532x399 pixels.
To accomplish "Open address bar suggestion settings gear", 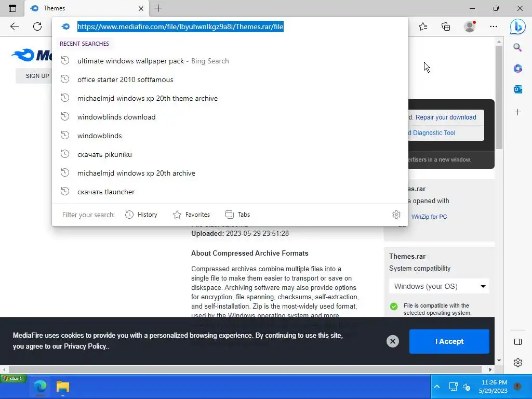I will (396, 215).
